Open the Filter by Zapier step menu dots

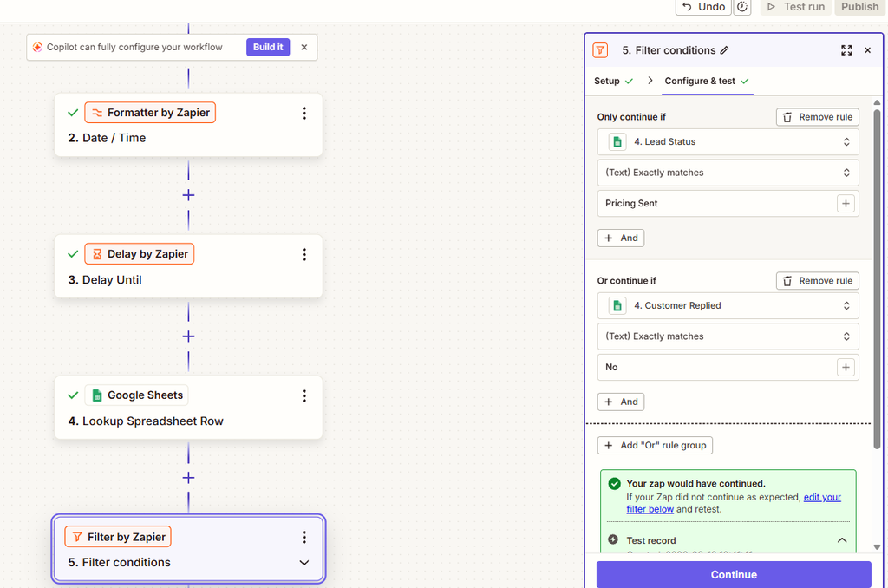[304, 537]
